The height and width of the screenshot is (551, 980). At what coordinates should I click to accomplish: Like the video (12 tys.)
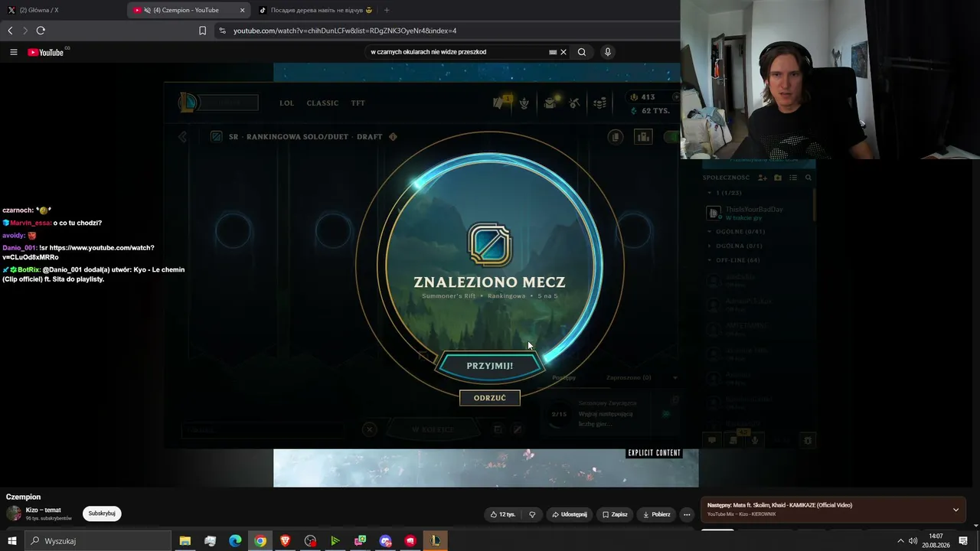(x=502, y=514)
